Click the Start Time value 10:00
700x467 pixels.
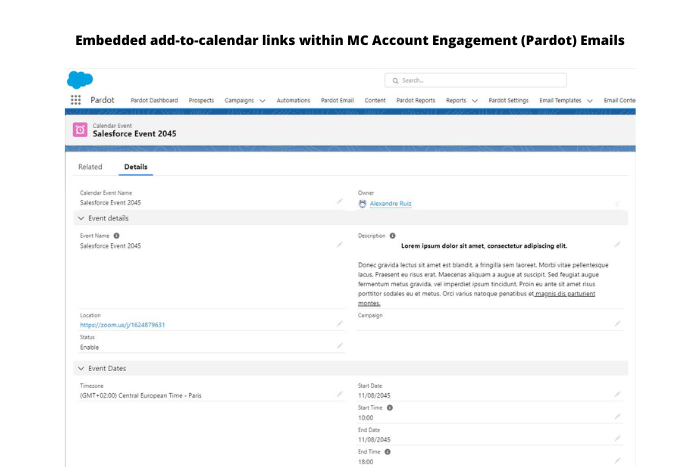pos(366,418)
